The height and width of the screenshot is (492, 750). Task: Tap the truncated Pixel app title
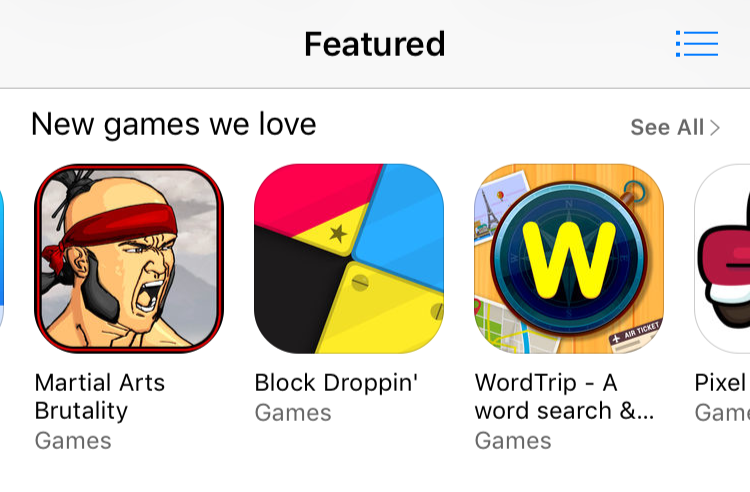pos(722,383)
